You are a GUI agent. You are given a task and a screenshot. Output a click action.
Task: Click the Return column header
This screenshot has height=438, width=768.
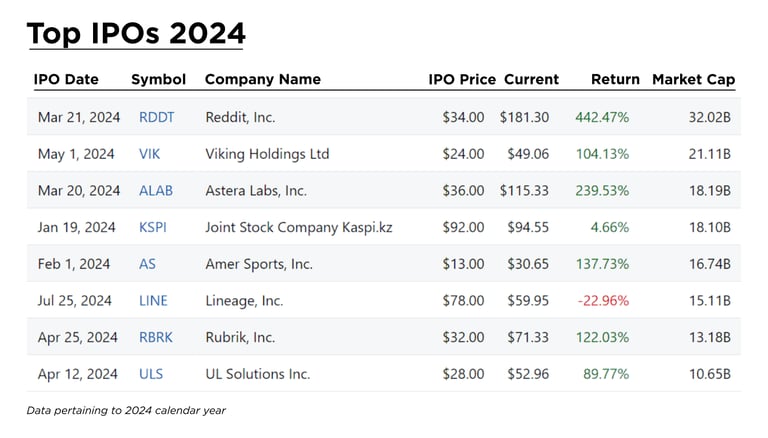tap(615, 79)
